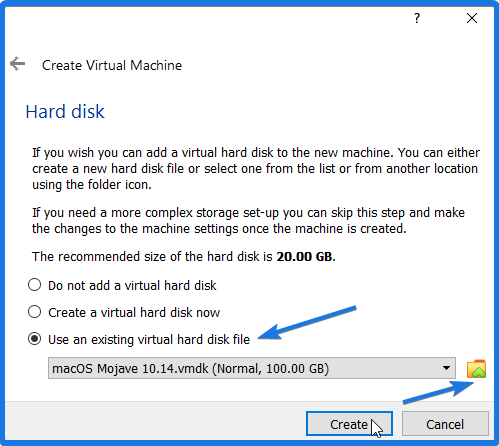Click the recommended size sentence
The image size is (499, 446).
[x=184, y=257]
